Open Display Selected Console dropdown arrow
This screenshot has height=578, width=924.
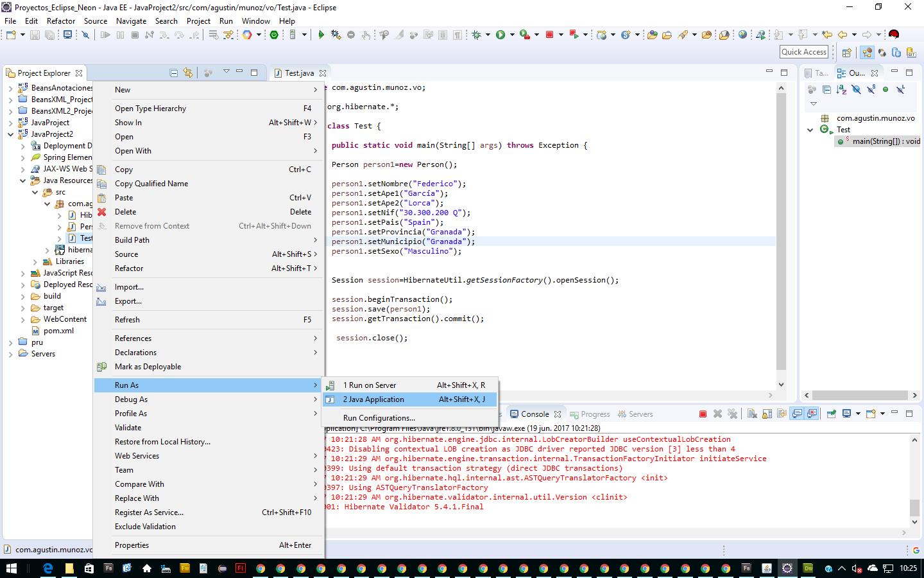coord(858,414)
